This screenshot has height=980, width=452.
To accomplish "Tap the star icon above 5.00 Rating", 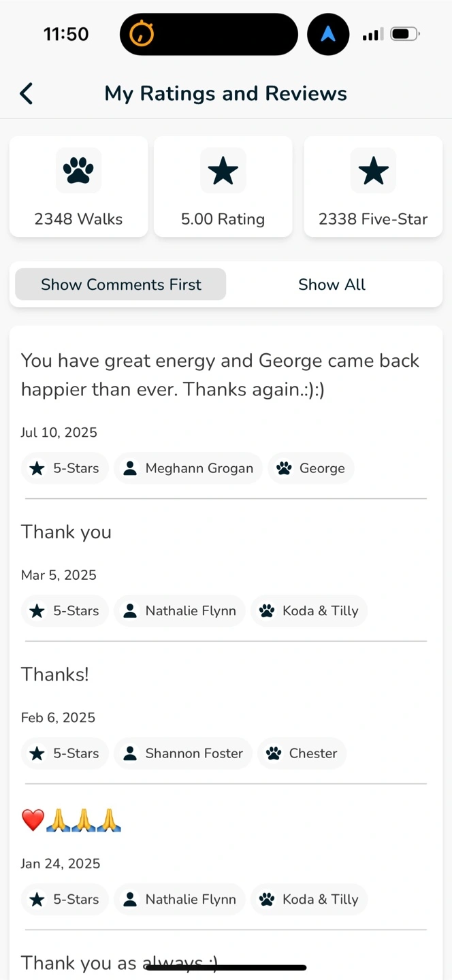I will 223,170.
